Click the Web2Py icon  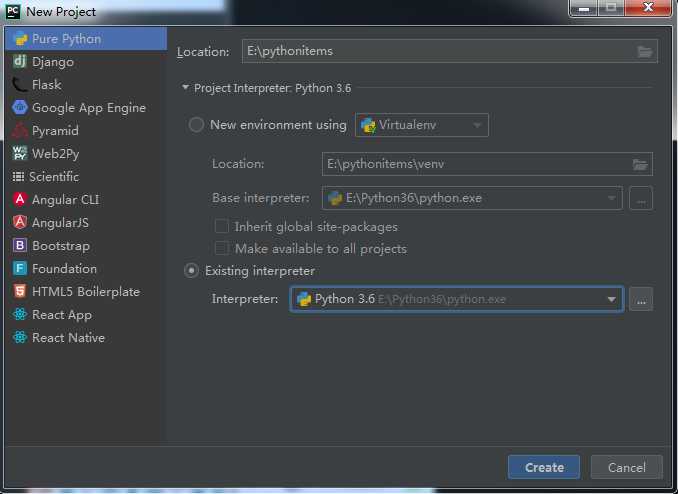tap(20, 153)
